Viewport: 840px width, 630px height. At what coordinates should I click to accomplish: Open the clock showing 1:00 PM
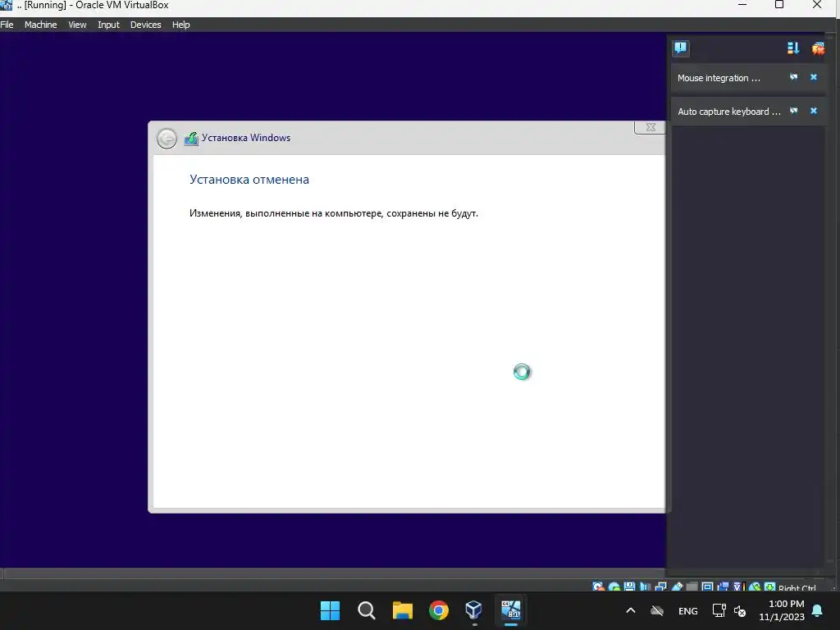(782, 610)
